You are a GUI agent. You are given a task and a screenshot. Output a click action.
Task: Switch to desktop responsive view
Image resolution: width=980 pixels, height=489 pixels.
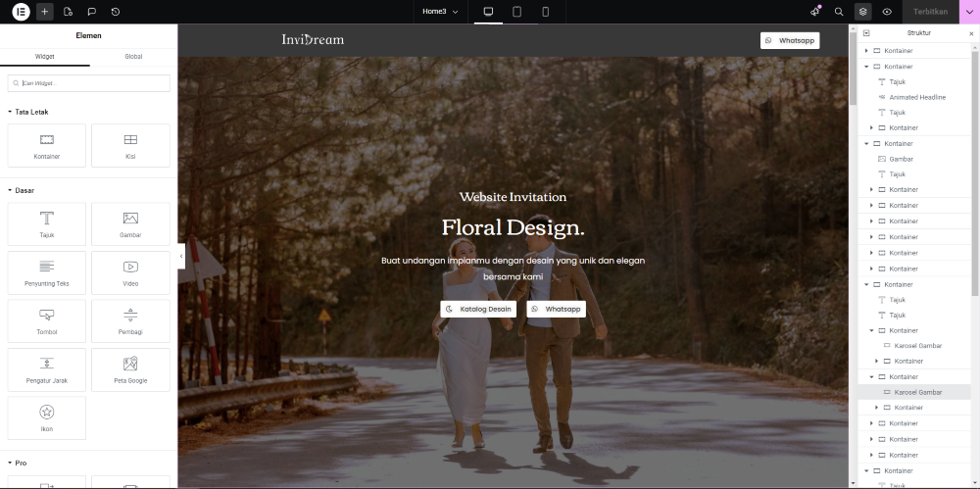[489, 12]
